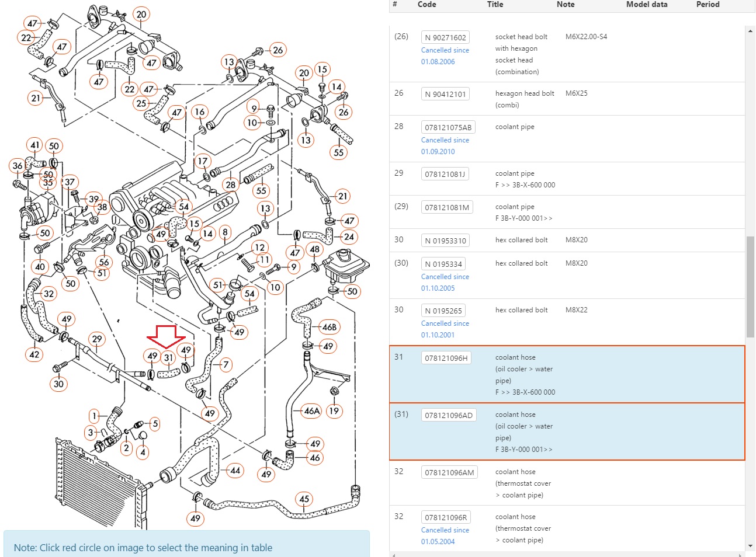The width and height of the screenshot is (756, 557).
Task: Select part code N 90412101
Action: tap(445, 94)
